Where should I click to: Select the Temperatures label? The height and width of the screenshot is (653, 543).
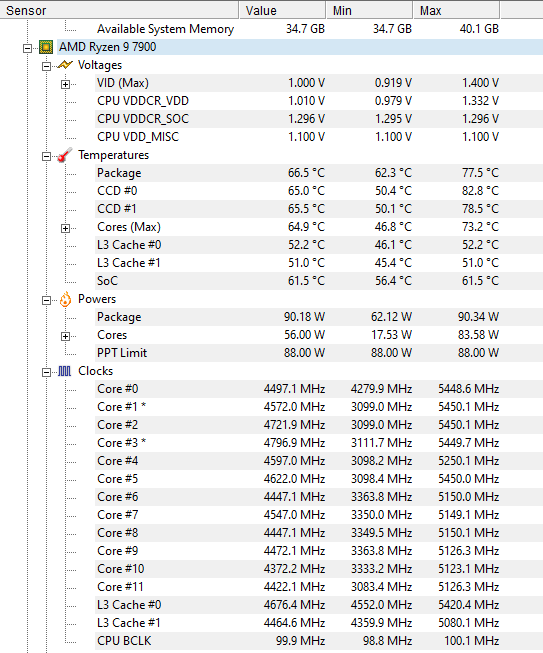113,155
